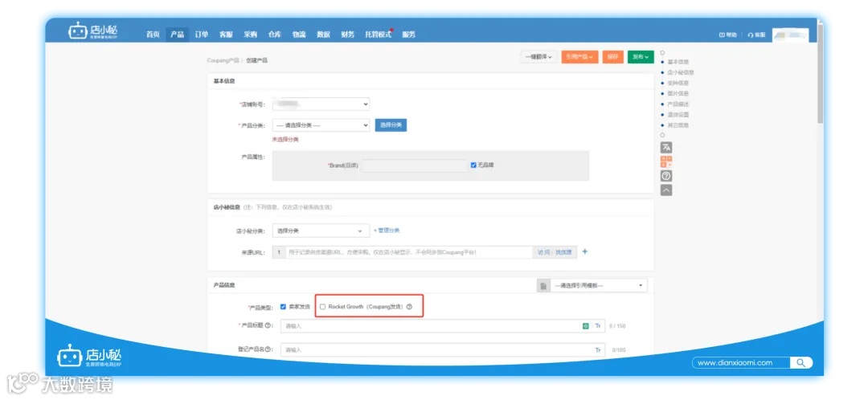Click the Tr icon in 产品标题 field

pos(598,326)
